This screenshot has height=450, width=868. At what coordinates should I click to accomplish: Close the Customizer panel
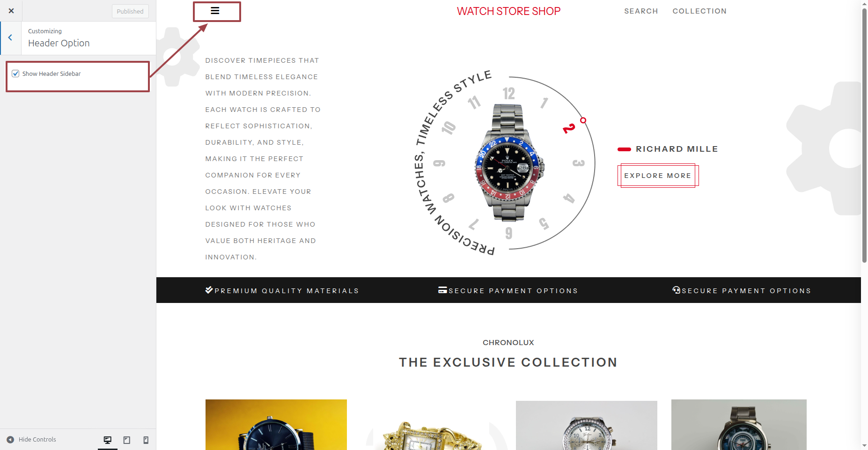[x=11, y=11]
